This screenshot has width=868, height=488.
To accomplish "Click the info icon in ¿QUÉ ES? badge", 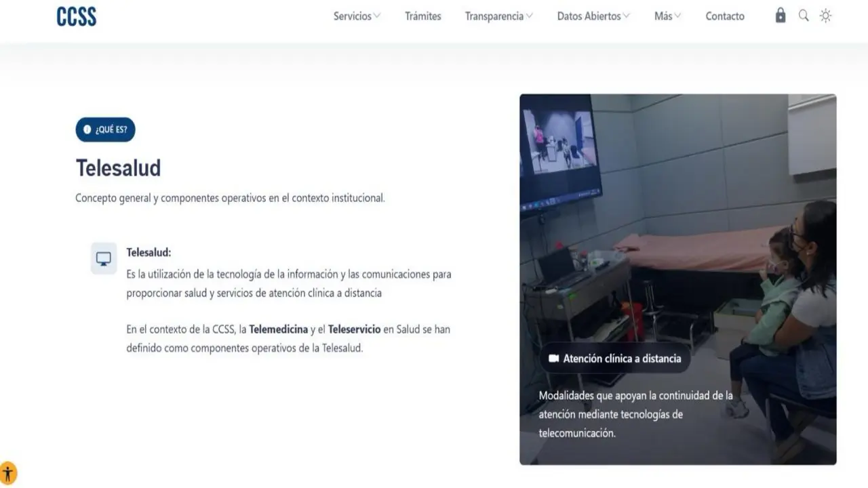I will (x=87, y=129).
